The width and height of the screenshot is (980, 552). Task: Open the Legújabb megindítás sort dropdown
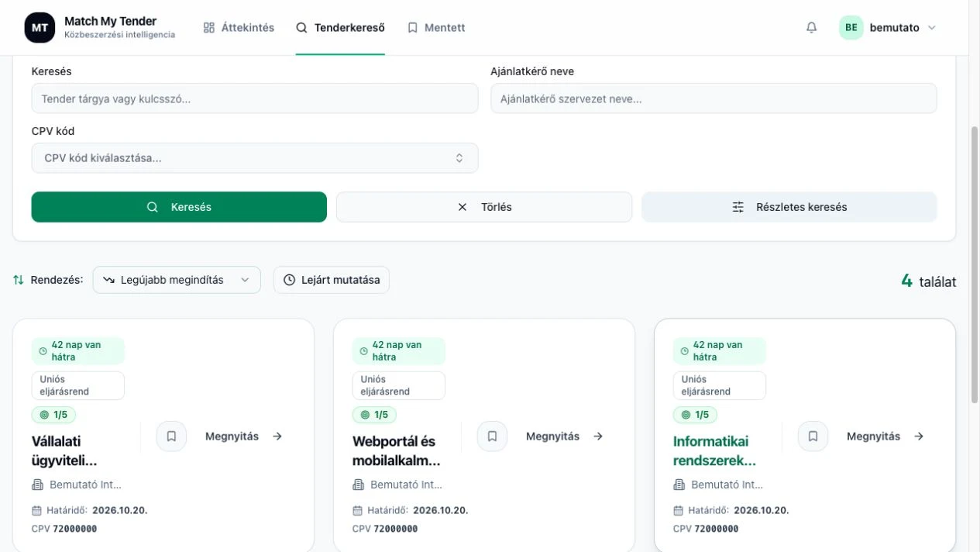pyautogui.click(x=177, y=280)
